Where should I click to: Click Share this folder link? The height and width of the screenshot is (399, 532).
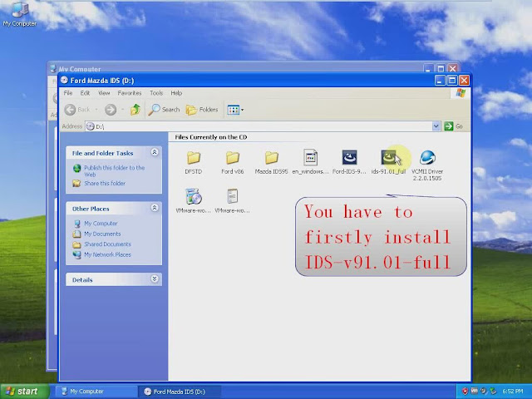point(105,183)
